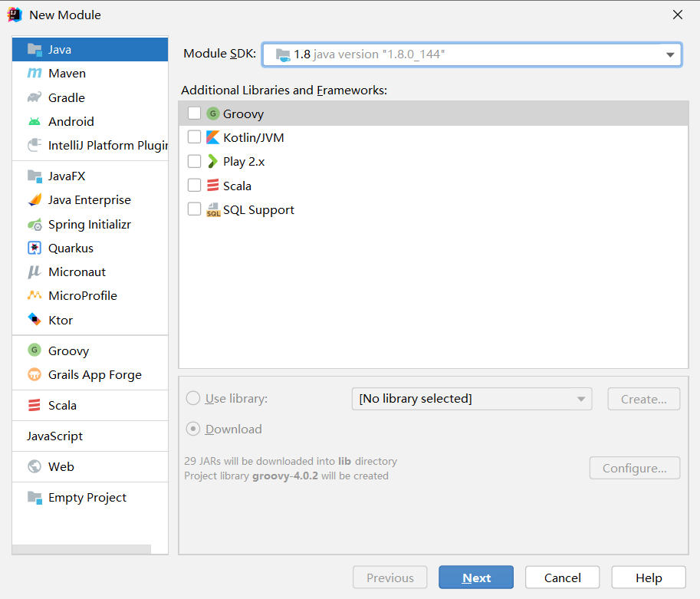This screenshot has height=599, width=700.
Task: Click the Empty Project folder icon
Action: (35, 497)
